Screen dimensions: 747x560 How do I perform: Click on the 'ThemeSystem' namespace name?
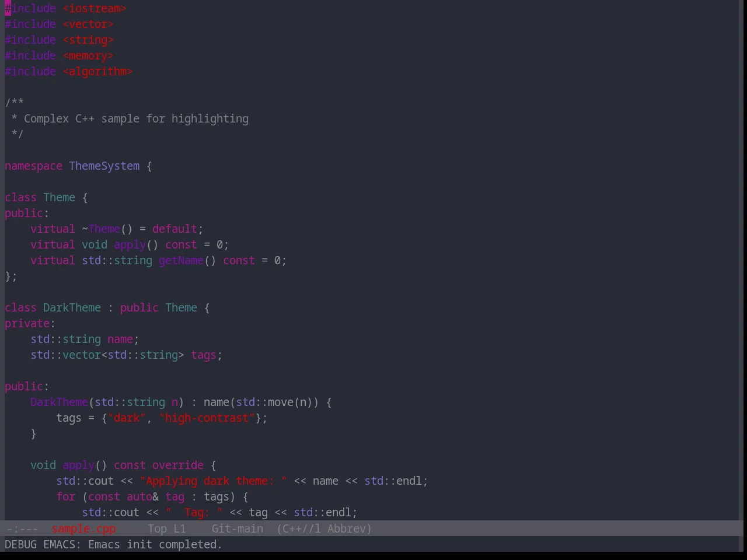point(104,166)
